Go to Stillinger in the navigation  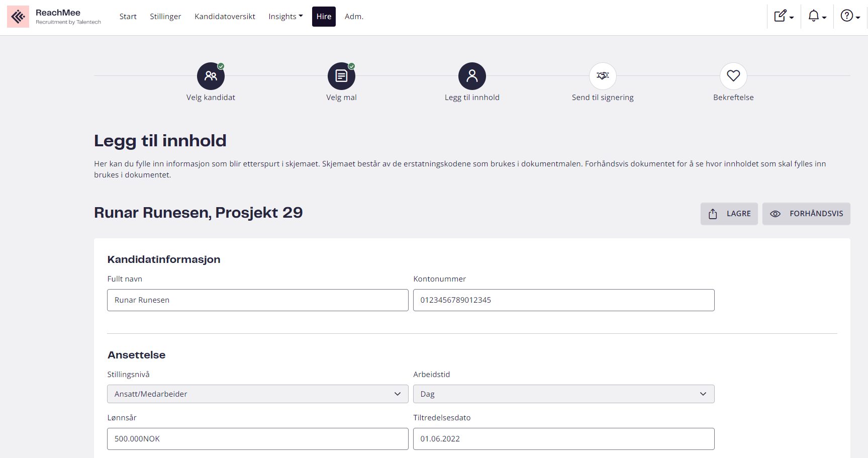tap(165, 17)
